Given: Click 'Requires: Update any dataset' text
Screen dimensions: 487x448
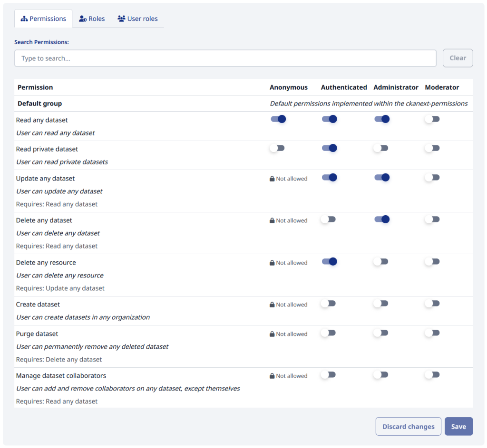Looking at the screenshot, I should pos(60,288).
